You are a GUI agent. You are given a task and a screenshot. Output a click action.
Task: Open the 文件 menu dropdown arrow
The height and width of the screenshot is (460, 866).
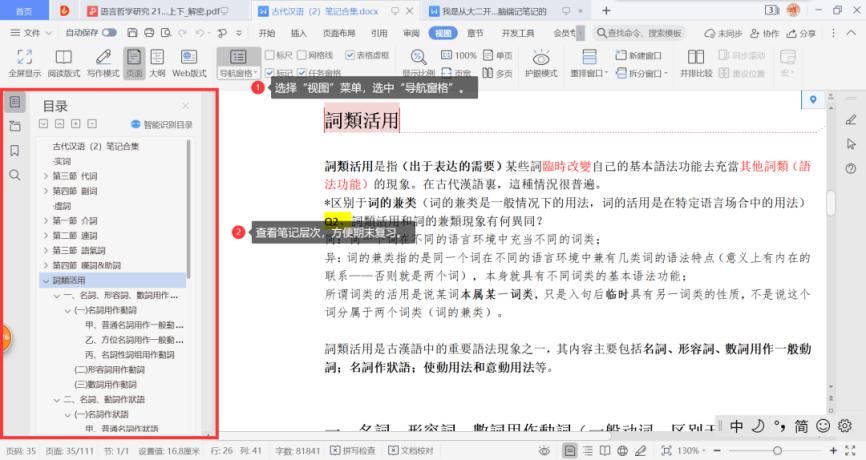[49, 33]
